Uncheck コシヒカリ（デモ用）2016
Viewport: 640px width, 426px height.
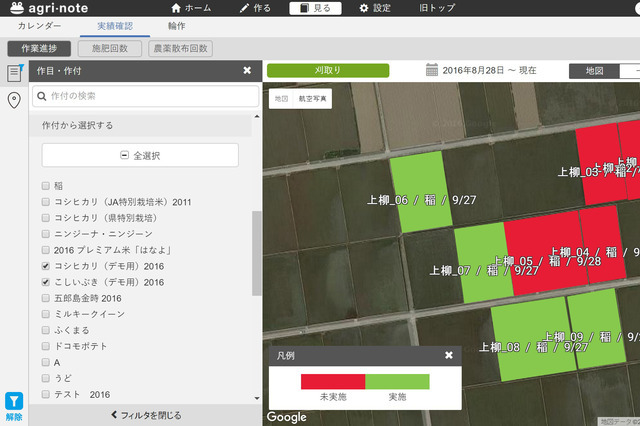[x=46, y=266]
